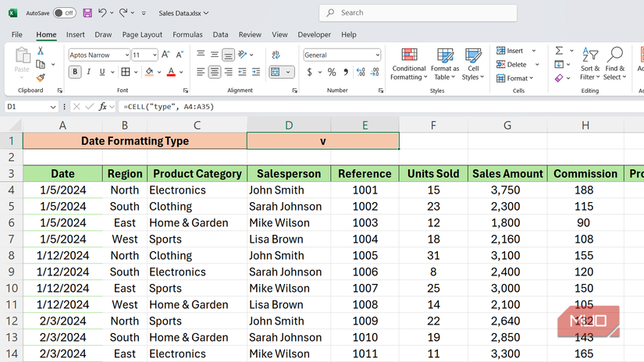
Task: Open the File tab
Action: click(x=17, y=34)
